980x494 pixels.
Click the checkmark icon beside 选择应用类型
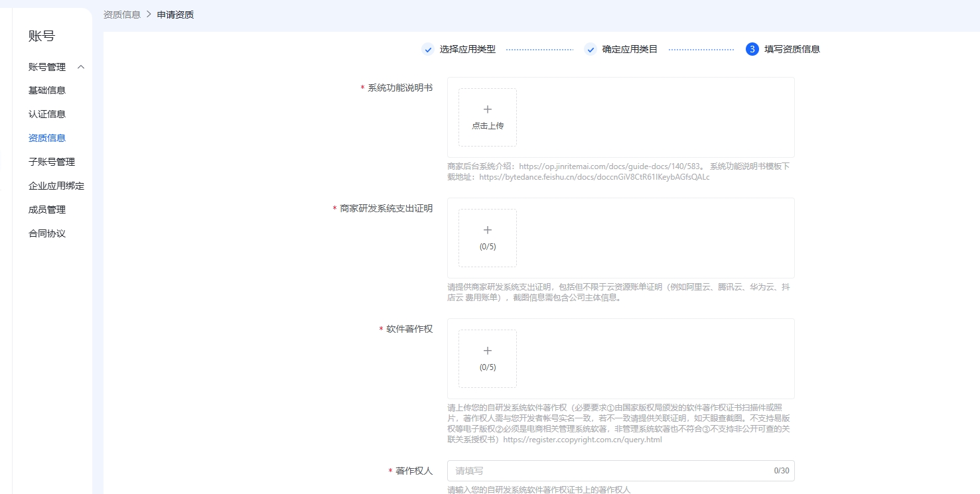tap(428, 50)
